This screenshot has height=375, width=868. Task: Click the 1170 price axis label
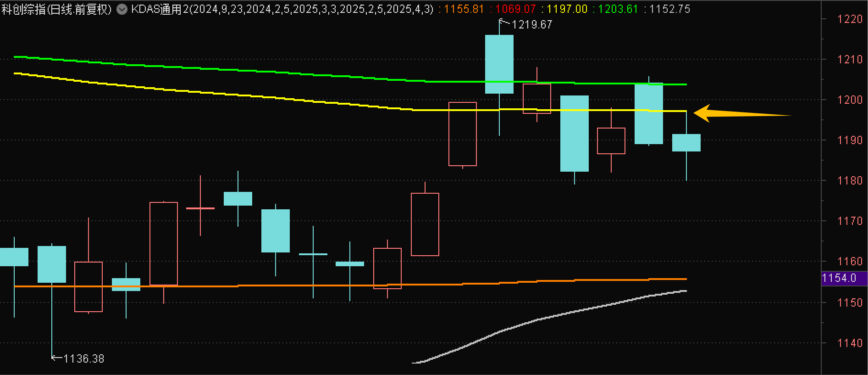click(850, 221)
